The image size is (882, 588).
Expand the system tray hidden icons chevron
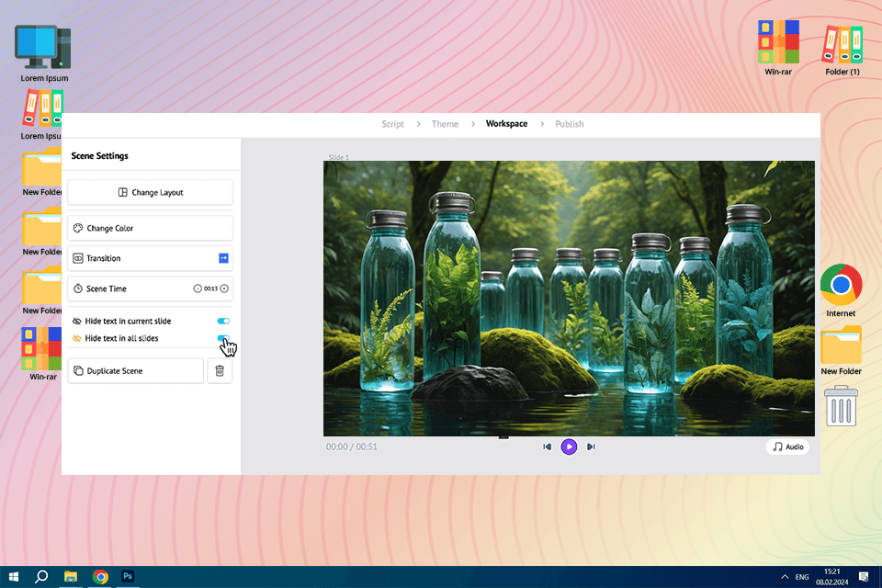[x=785, y=577]
